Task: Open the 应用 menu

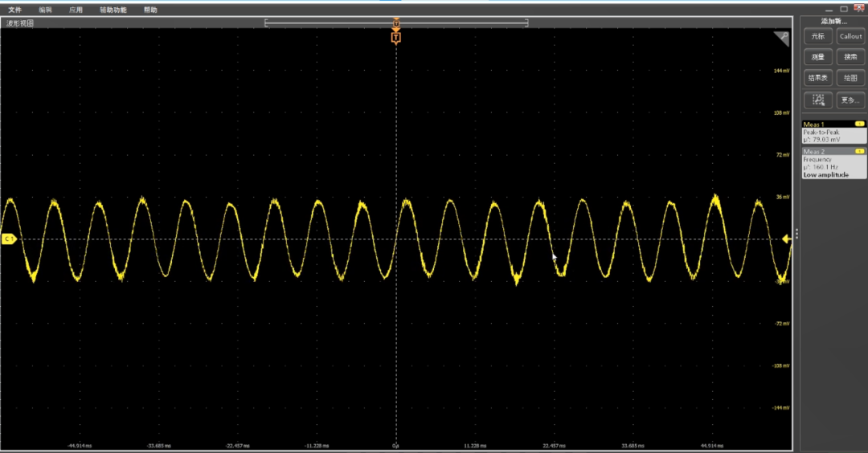Action: pyautogui.click(x=76, y=10)
